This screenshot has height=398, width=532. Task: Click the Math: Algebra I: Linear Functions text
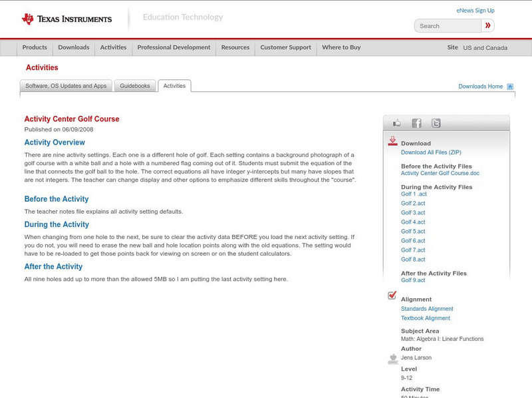point(442,339)
